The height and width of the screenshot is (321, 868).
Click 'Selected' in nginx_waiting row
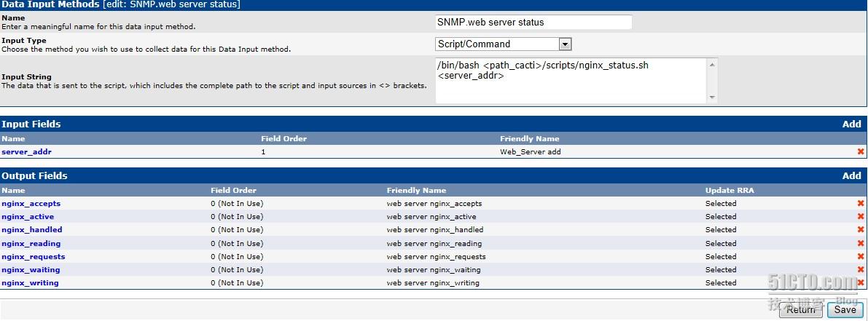pyautogui.click(x=721, y=269)
